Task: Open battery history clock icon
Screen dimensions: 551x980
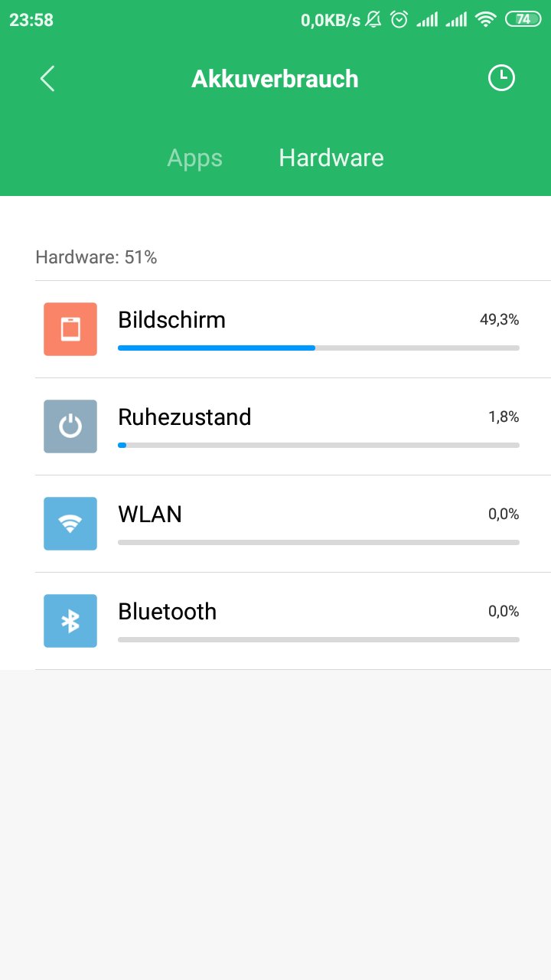Action: pyautogui.click(x=501, y=78)
